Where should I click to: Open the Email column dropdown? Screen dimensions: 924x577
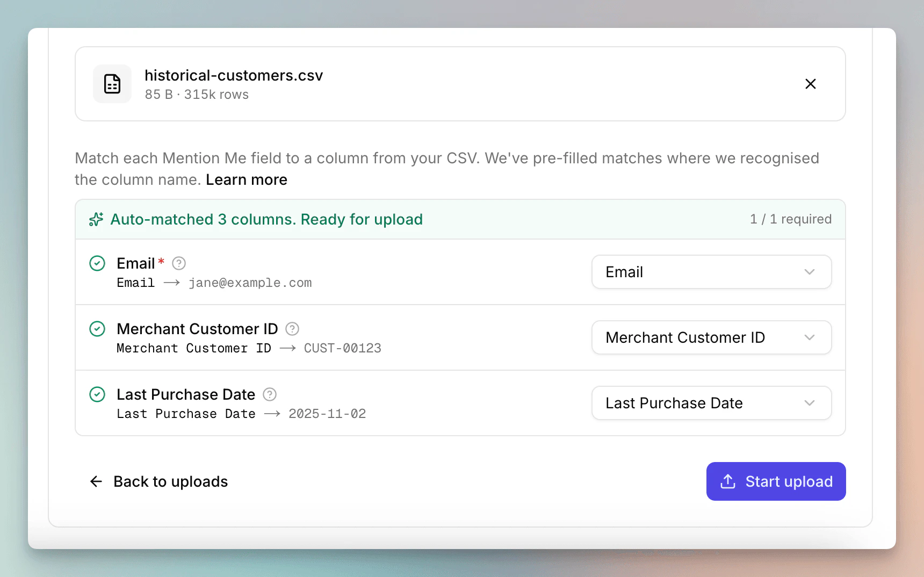pyautogui.click(x=712, y=272)
